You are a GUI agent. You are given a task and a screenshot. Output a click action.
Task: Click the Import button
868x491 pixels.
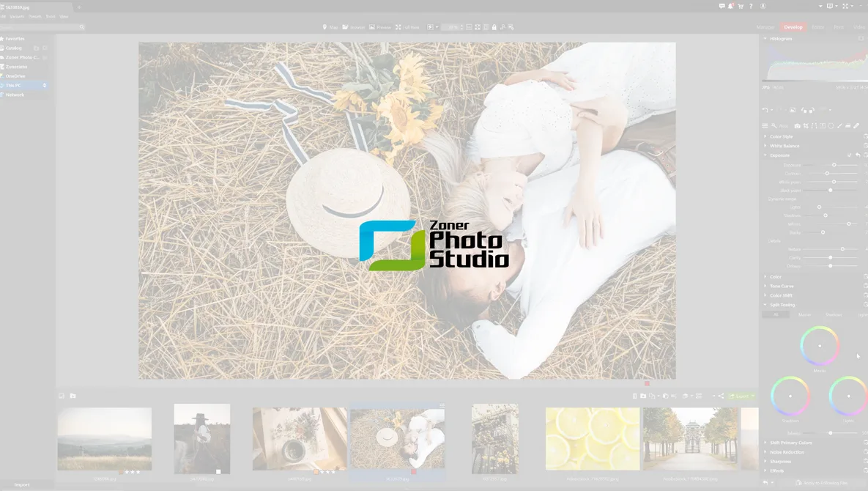(22, 485)
